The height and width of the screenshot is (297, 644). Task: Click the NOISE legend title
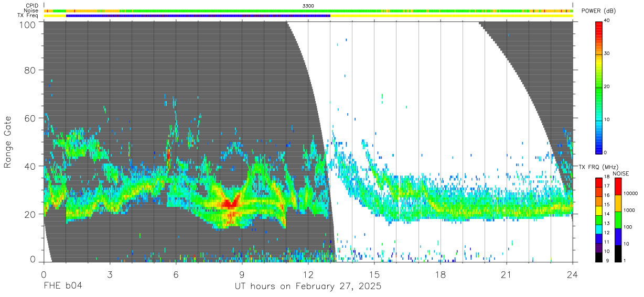[620, 173]
